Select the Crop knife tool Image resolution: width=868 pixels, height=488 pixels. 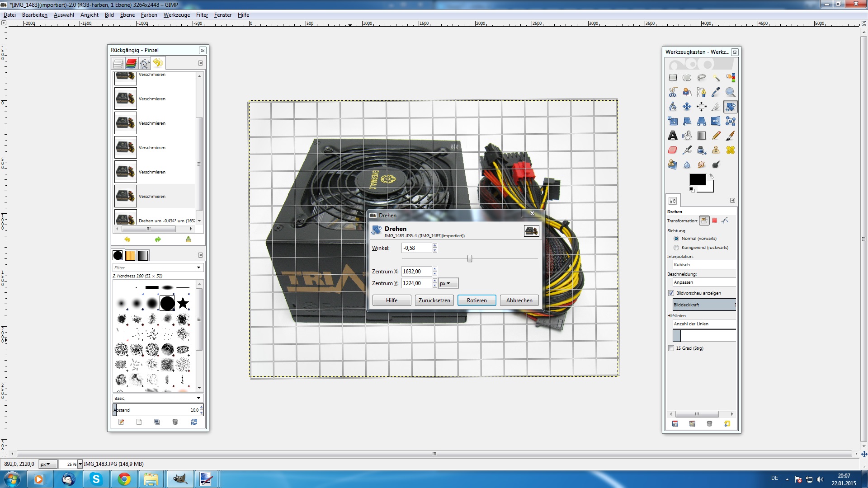[x=716, y=107]
